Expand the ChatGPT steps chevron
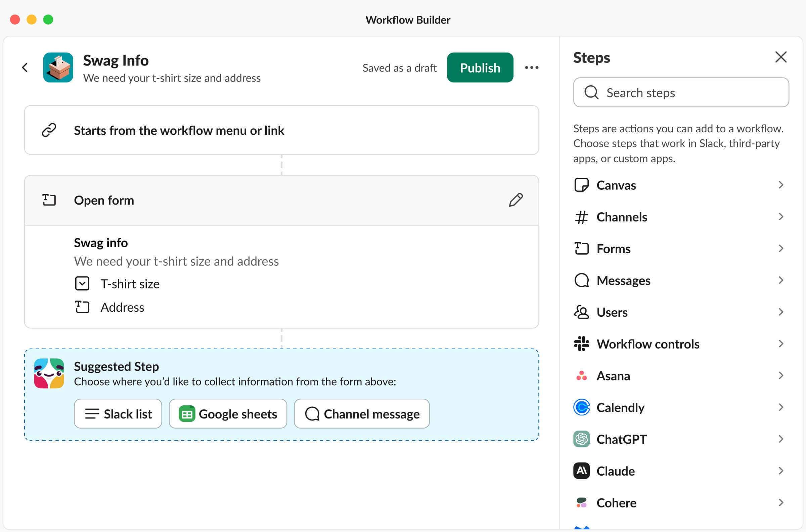 tap(781, 439)
